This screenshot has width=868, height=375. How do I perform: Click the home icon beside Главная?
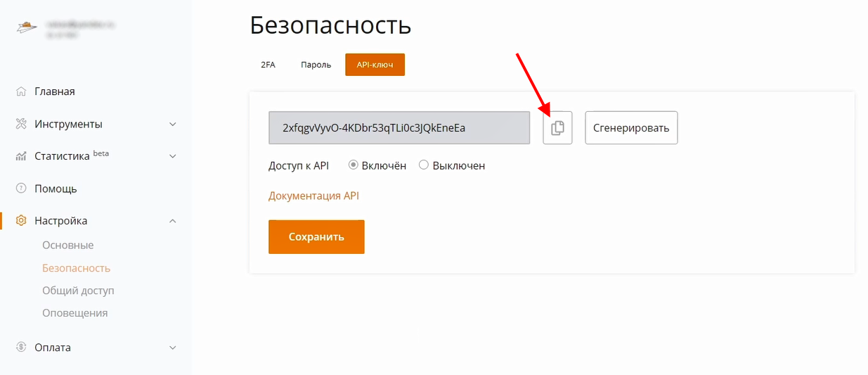pyautogui.click(x=21, y=91)
